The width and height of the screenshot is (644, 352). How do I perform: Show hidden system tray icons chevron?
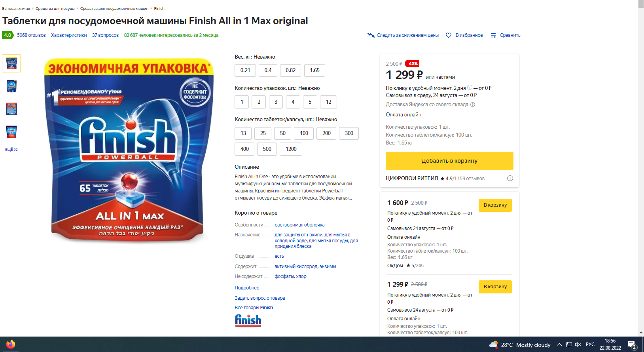point(559,344)
